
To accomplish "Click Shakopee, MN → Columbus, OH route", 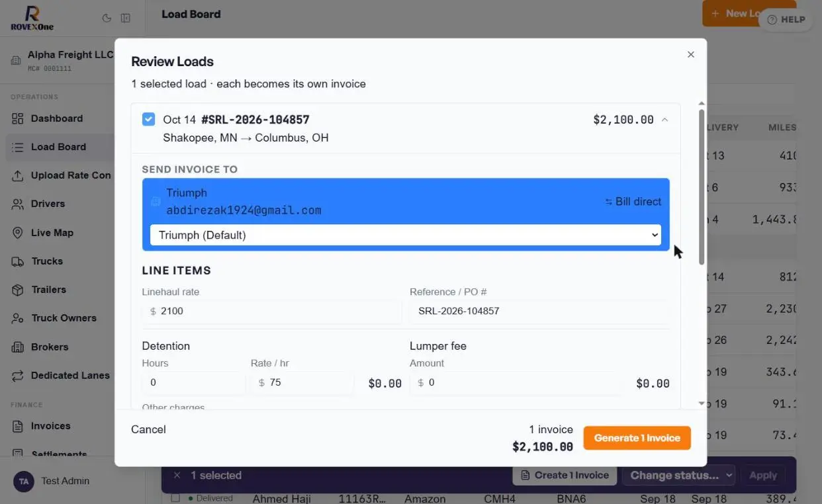I will (x=246, y=138).
